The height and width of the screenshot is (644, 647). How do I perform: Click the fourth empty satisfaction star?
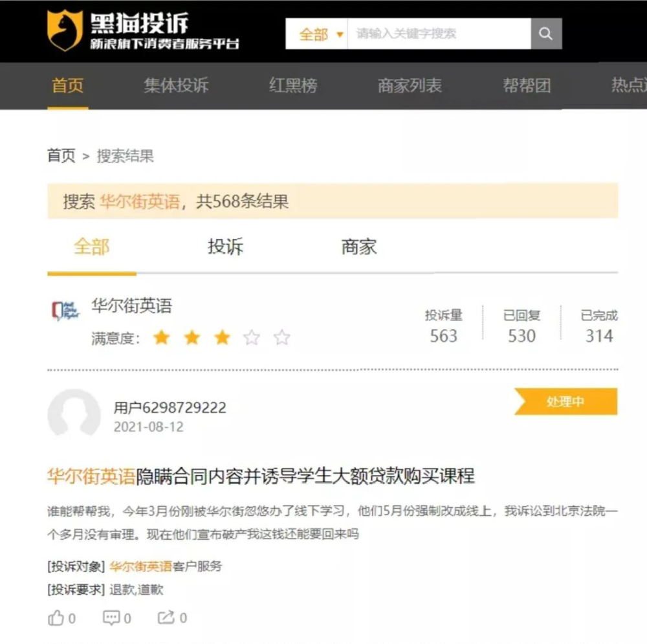pos(252,338)
